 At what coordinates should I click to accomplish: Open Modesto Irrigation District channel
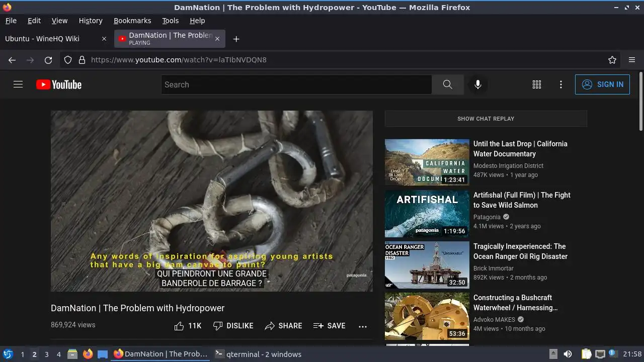coord(508,166)
